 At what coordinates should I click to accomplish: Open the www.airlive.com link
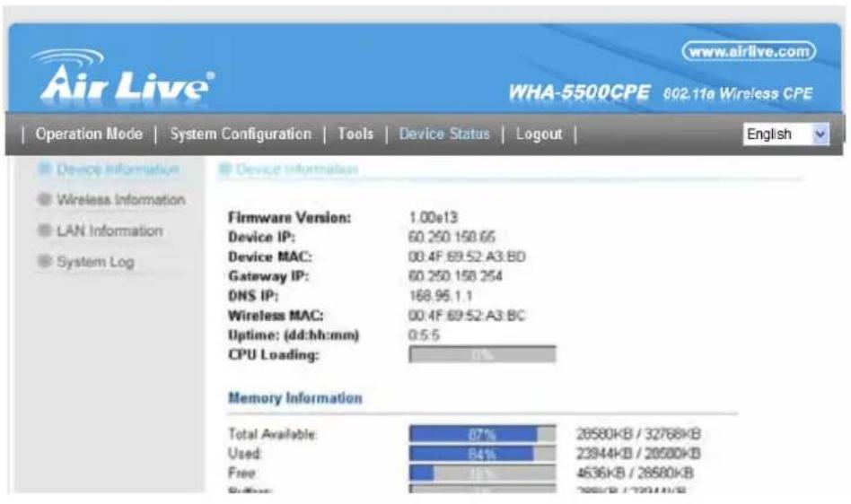coord(749,51)
